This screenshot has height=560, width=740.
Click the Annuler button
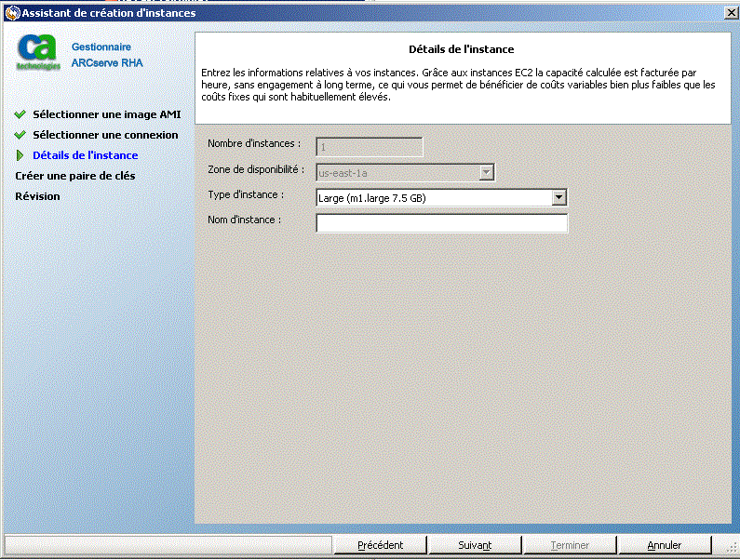coord(665,545)
